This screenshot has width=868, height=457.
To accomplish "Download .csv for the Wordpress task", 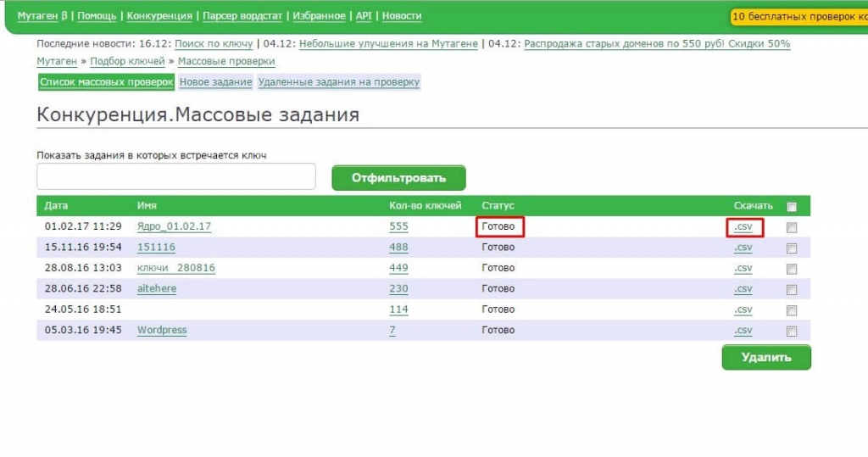I will 743,331.
